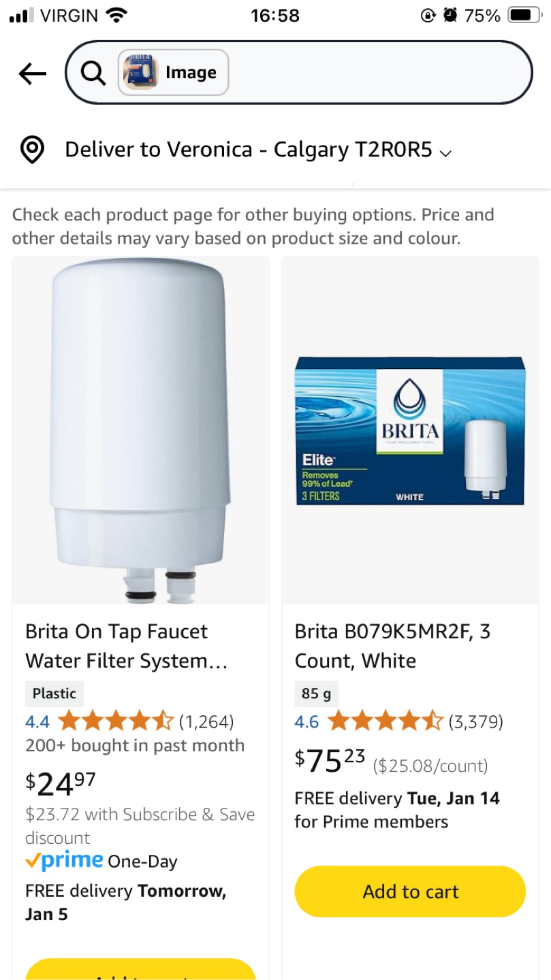The image size is (551, 980).
Task: Tap the location pin icon
Action: [x=32, y=150]
